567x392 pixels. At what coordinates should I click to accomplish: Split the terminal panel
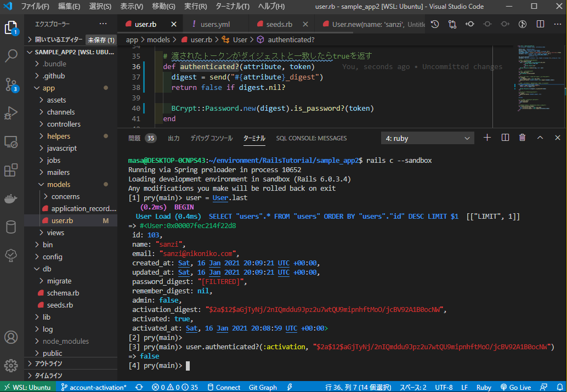point(505,138)
